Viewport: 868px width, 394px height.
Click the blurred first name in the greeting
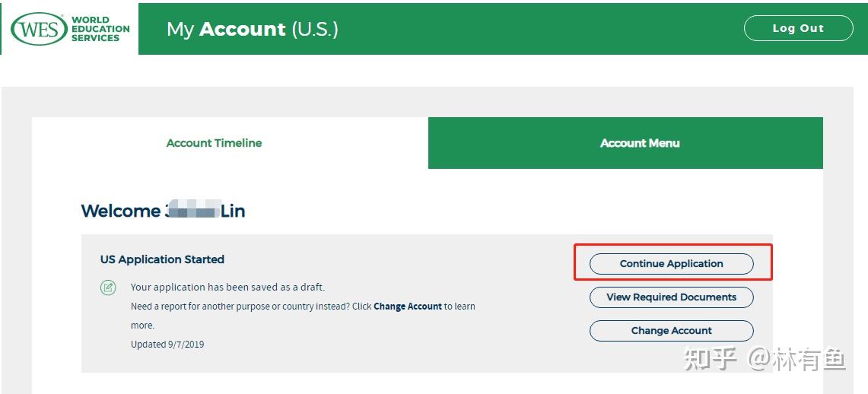[193, 211]
